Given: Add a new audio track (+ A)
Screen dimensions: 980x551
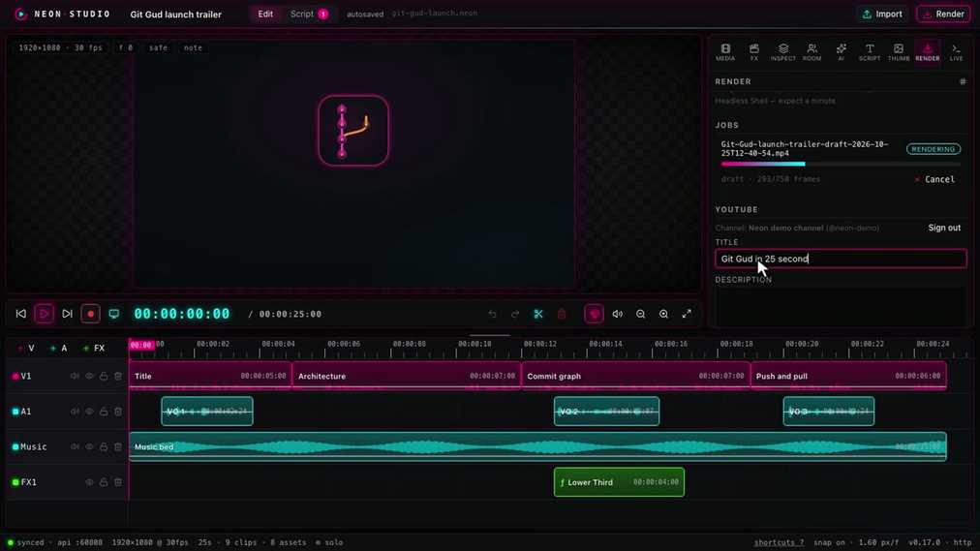Looking at the screenshot, I should tap(58, 348).
